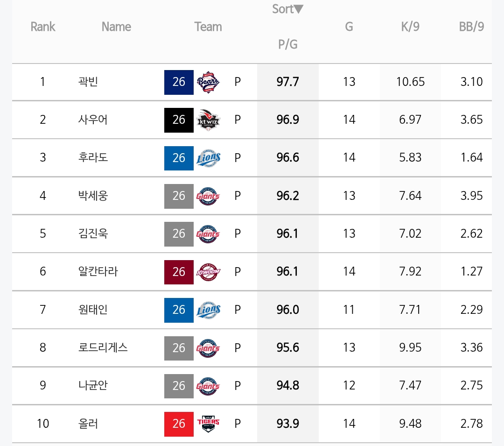Image resolution: width=504 pixels, height=446 pixels.
Task: Sort by BB/9 column header
Action: (471, 26)
